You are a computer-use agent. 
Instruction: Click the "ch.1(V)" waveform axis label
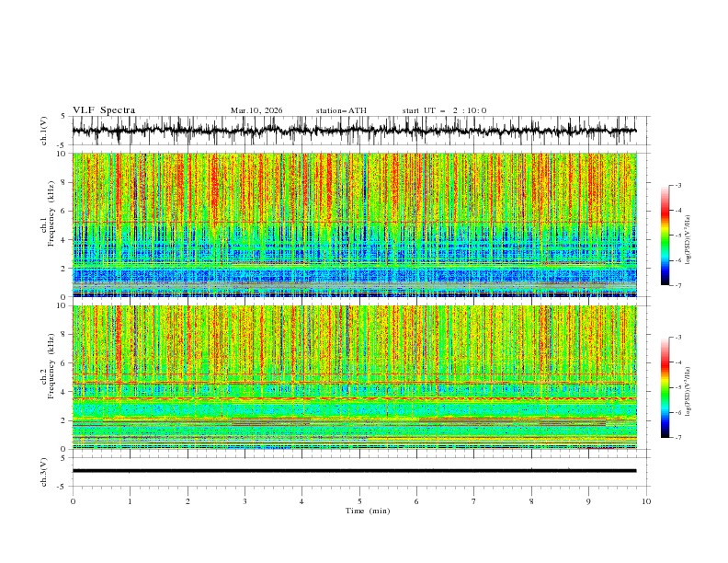point(44,131)
